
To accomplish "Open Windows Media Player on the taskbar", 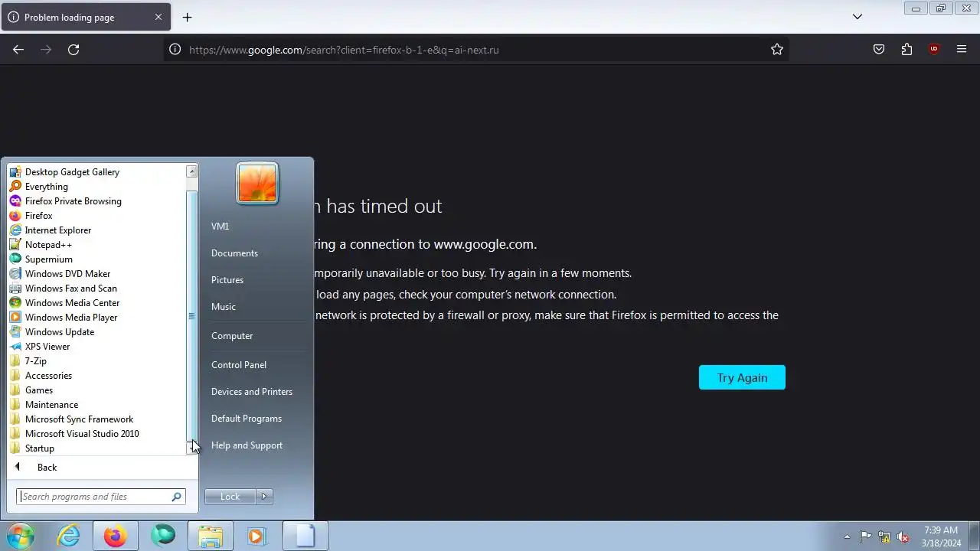I will coord(256,536).
